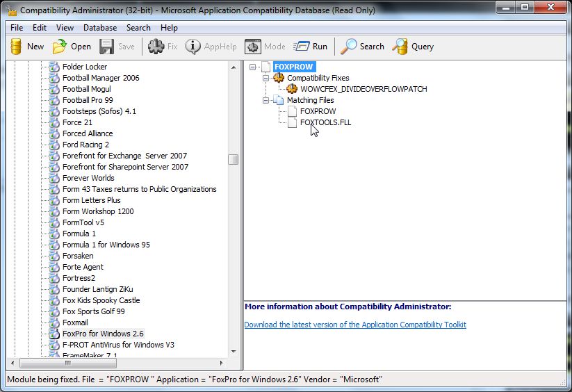Viewport: 572px width, 392px height.
Task: Click the icon beside Football Manager 2006
Action: click(54, 78)
